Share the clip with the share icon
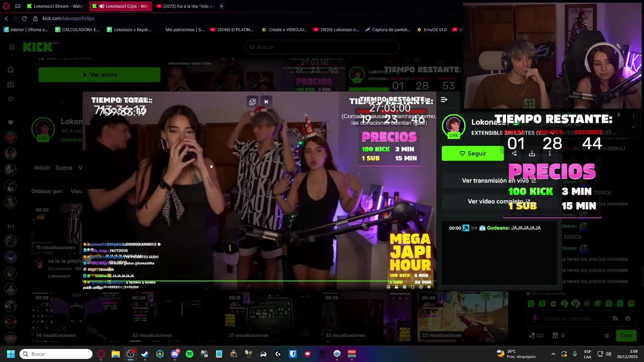644x362 pixels. tap(514, 153)
